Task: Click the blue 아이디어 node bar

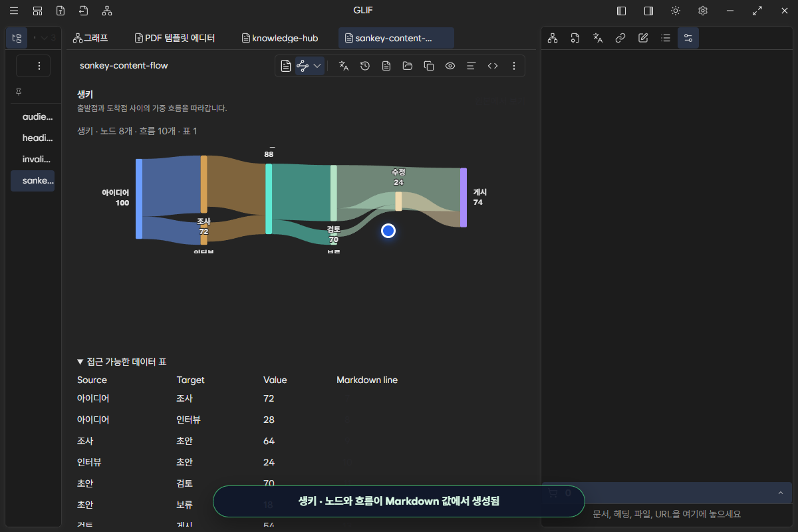Action: [x=139, y=198]
